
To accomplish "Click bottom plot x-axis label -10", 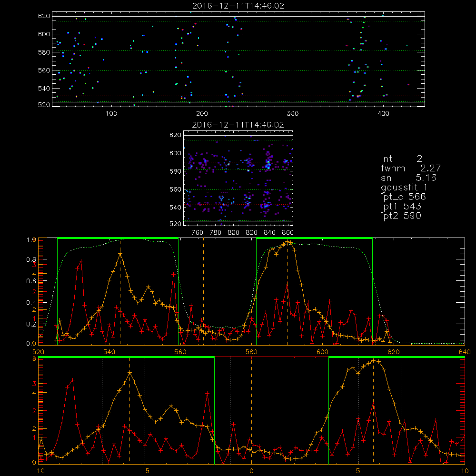I will click(x=38, y=471).
